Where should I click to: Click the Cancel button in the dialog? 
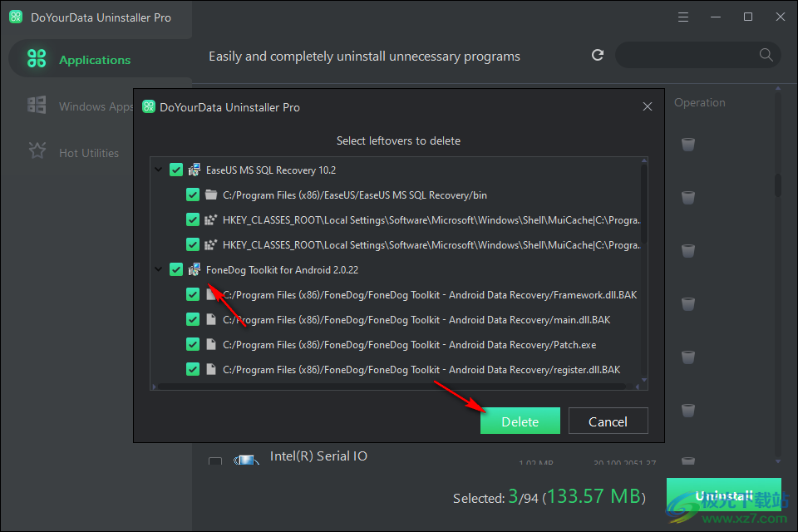point(608,421)
